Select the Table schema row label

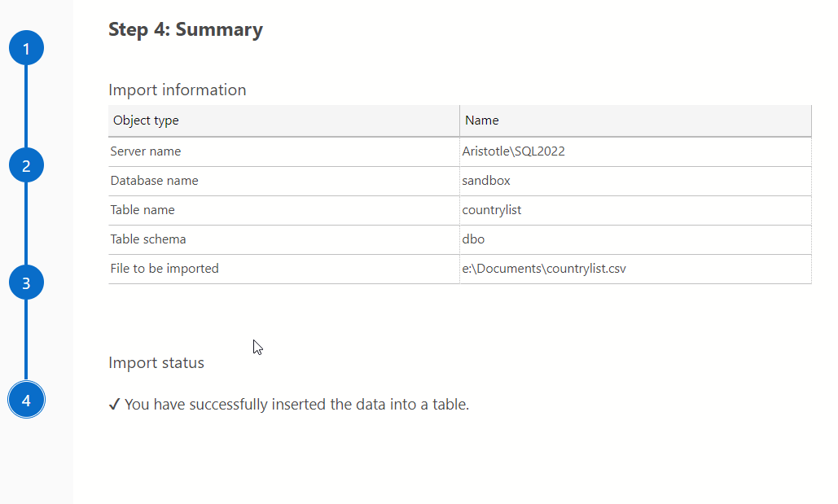(x=148, y=239)
